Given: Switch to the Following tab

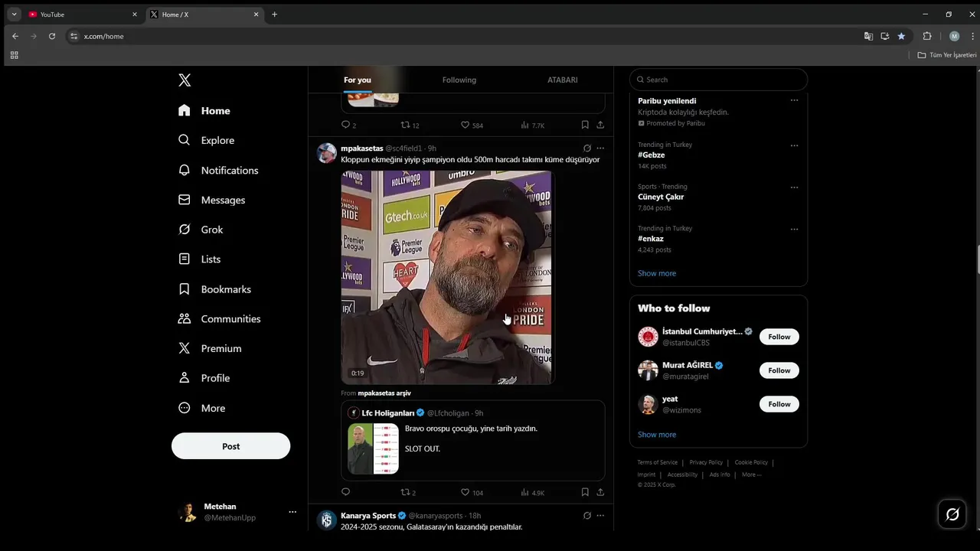Looking at the screenshot, I should coord(459,80).
